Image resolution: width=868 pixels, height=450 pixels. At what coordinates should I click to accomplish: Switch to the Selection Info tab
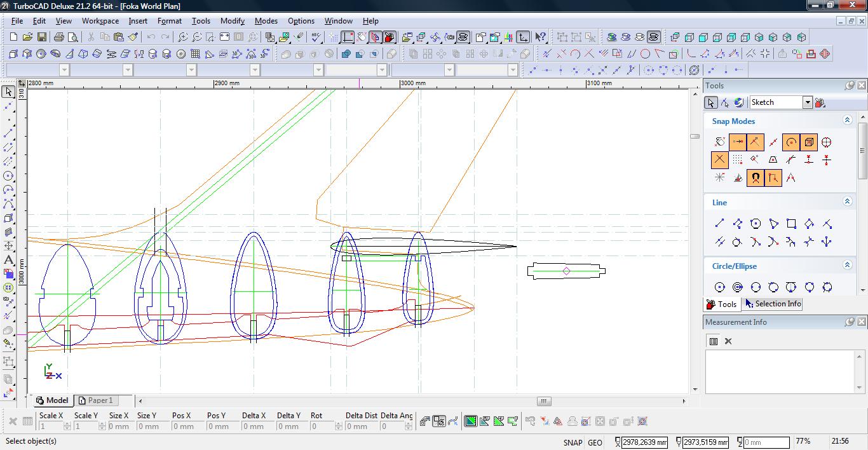click(x=772, y=304)
